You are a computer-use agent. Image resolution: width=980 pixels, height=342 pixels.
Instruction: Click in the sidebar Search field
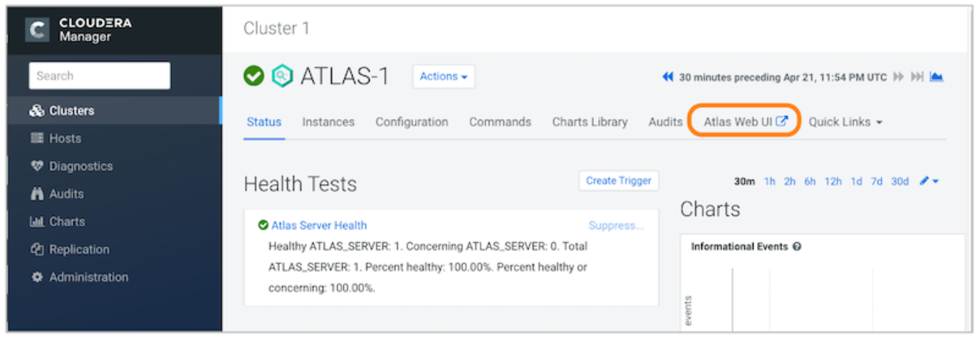[100, 76]
